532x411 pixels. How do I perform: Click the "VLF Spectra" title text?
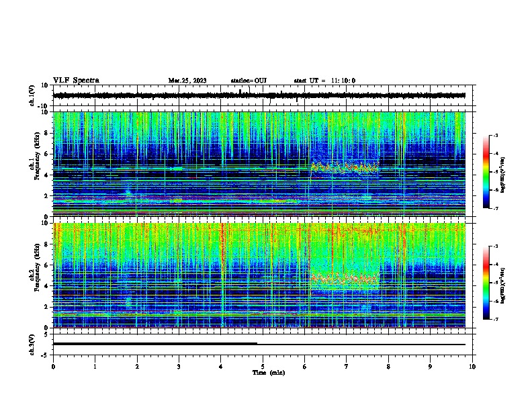pyautogui.click(x=76, y=81)
